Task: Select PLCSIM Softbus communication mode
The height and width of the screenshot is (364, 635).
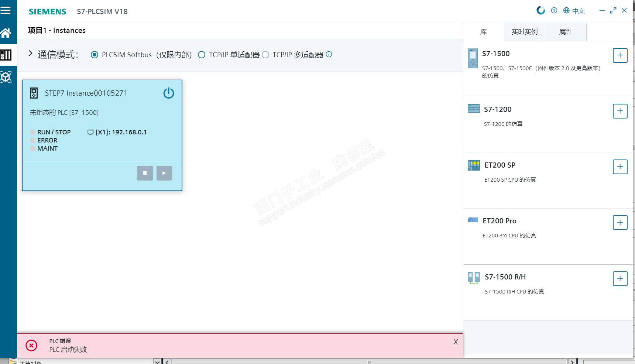Action: pyautogui.click(x=95, y=55)
